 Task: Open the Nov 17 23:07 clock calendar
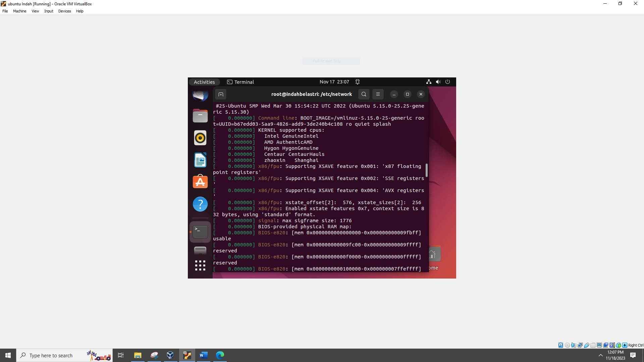click(x=334, y=82)
